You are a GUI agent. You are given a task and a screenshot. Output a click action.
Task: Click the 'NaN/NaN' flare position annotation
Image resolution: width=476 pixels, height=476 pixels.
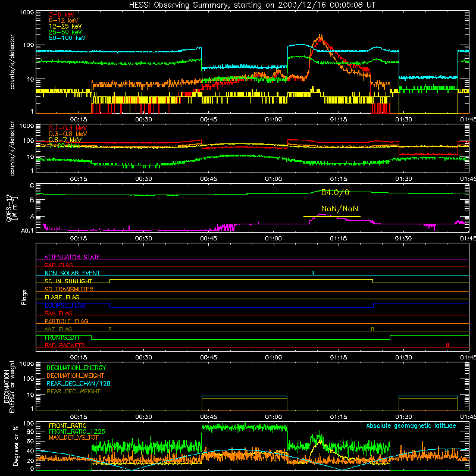pyautogui.click(x=340, y=209)
